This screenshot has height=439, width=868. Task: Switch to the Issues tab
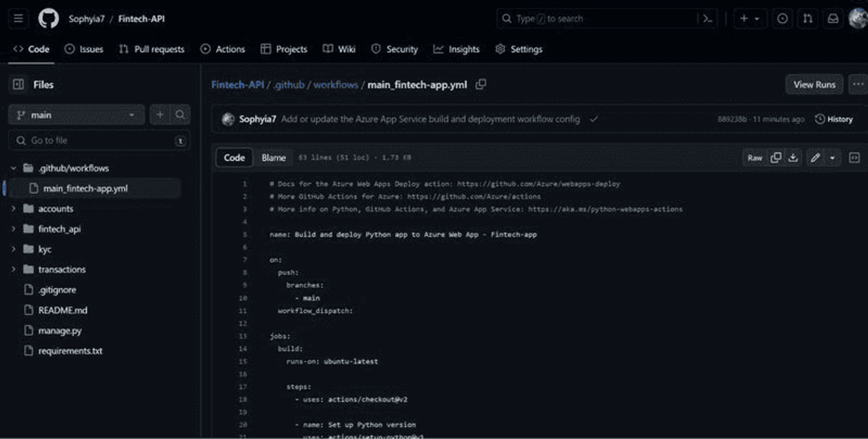(84, 49)
